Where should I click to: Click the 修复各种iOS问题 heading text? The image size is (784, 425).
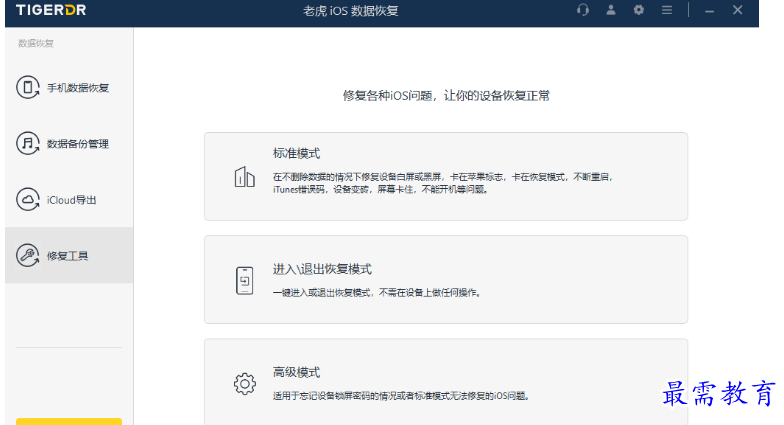tap(446, 96)
